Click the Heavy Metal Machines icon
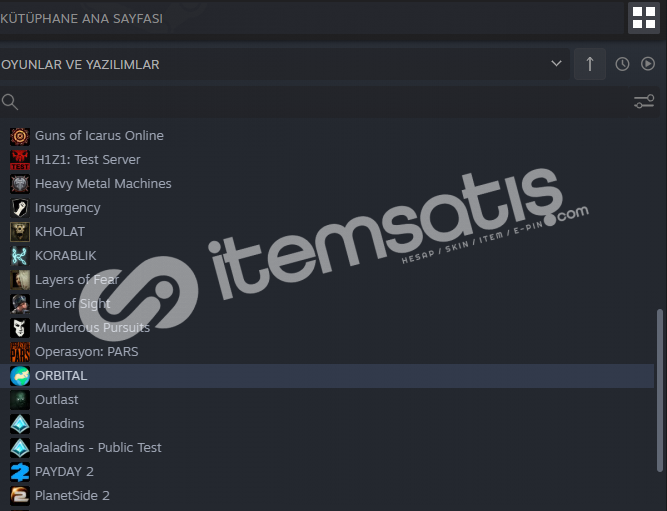The image size is (667, 511). [20, 184]
